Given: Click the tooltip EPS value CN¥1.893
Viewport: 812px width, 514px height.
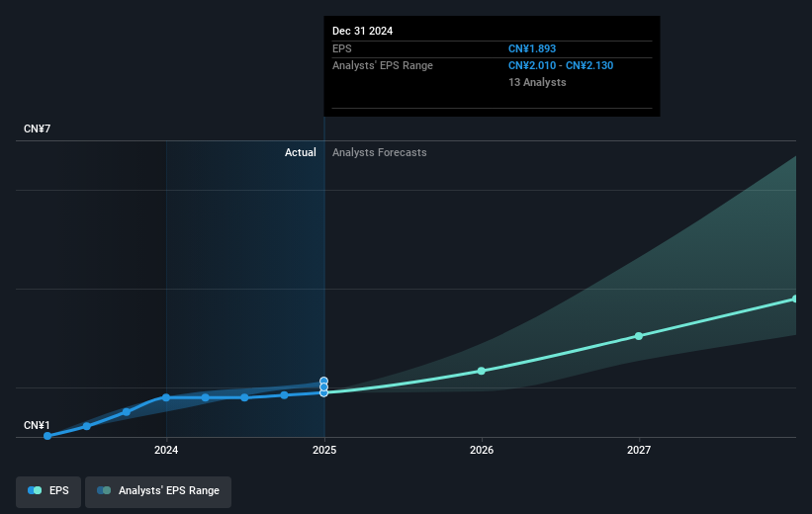Looking at the screenshot, I should click(x=532, y=48).
